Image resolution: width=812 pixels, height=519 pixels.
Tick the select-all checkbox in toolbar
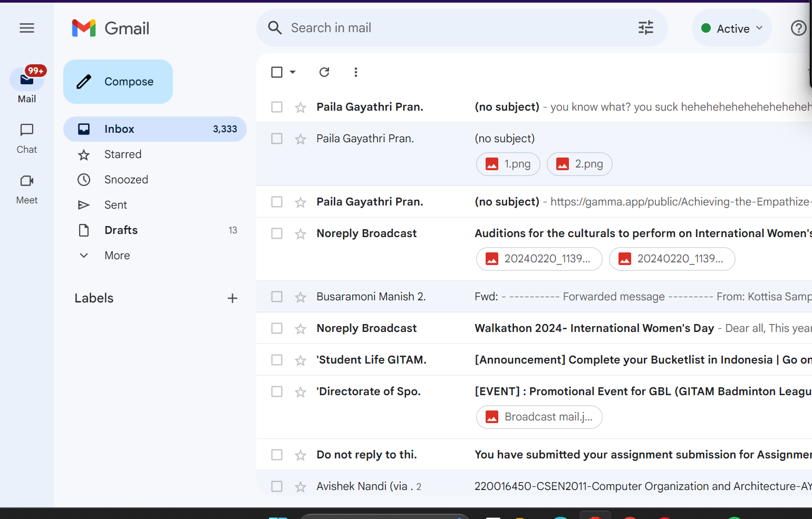277,72
